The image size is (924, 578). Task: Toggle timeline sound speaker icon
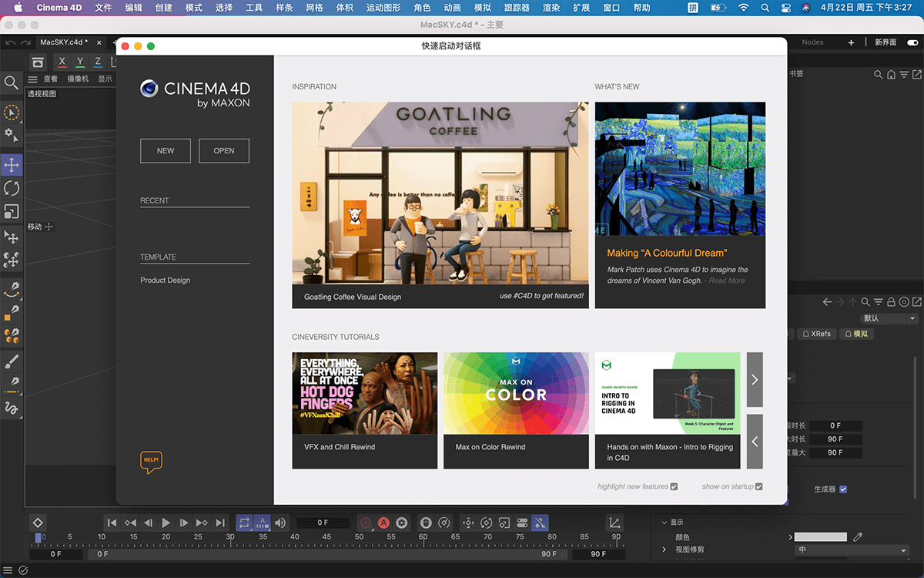(x=281, y=523)
